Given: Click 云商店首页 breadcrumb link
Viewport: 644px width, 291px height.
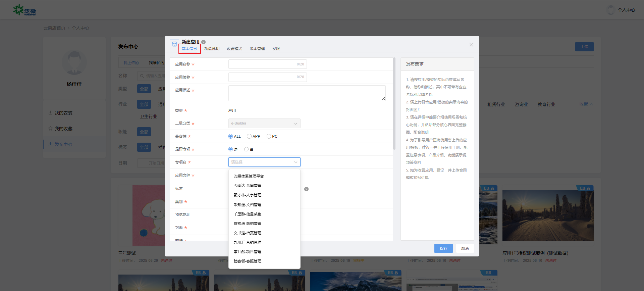Looking at the screenshot, I should pos(54,28).
